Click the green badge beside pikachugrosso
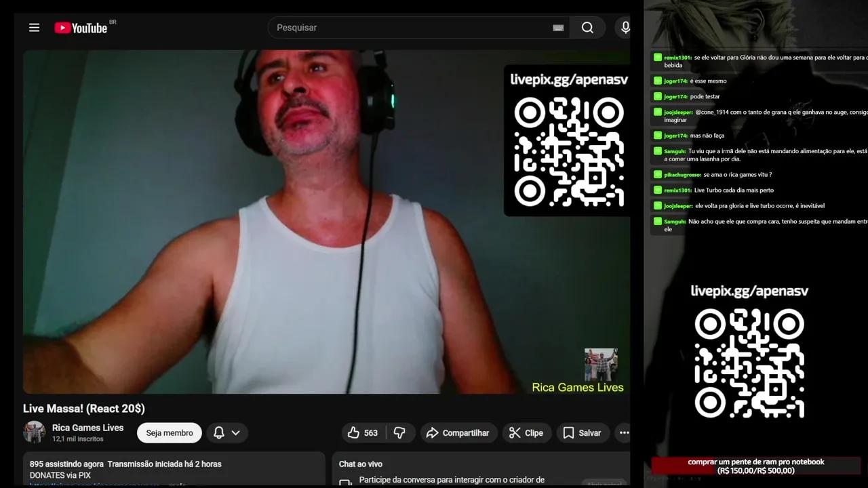Screen dimensions: 868x488 coord(657,175)
